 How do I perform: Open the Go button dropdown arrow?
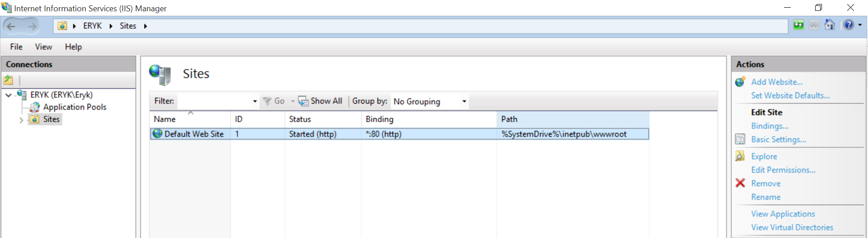[x=293, y=101]
